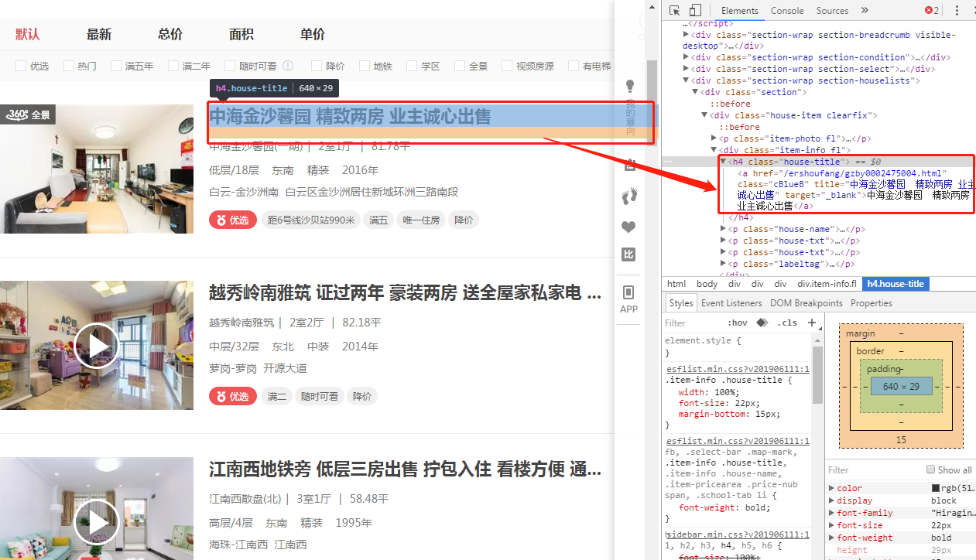The height and width of the screenshot is (560, 976).
Task: Toggle the element state diamond icon in Styles
Action: pyautogui.click(x=762, y=323)
